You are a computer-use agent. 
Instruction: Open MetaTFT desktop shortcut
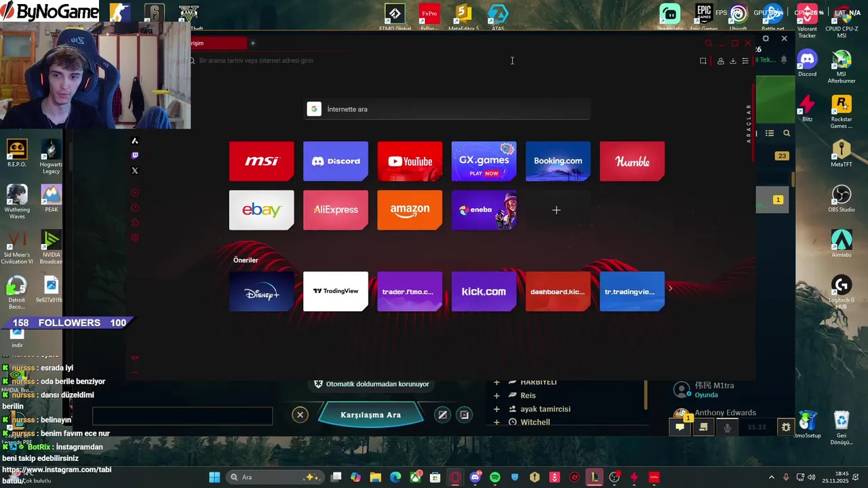tap(842, 154)
